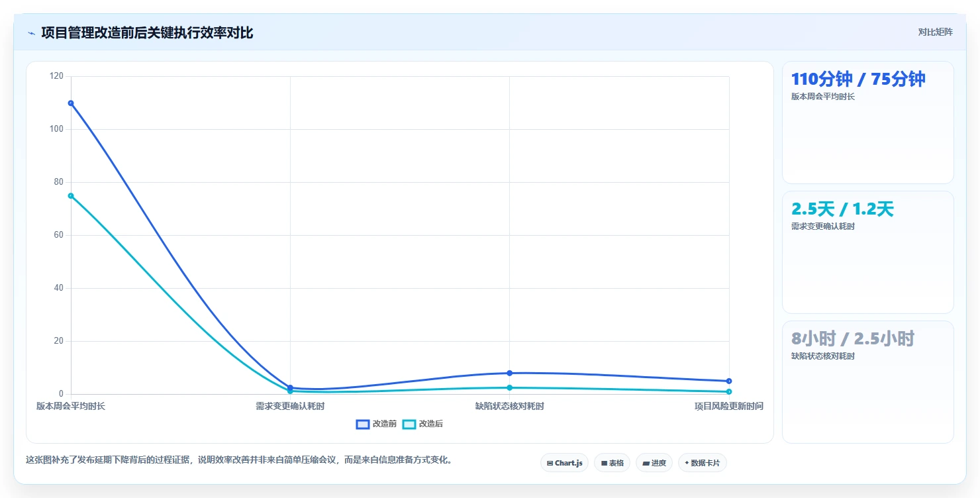The width and height of the screenshot is (980, 498).
Task: Click the Chart.js tag chip
Action: (x=564, y=463)
